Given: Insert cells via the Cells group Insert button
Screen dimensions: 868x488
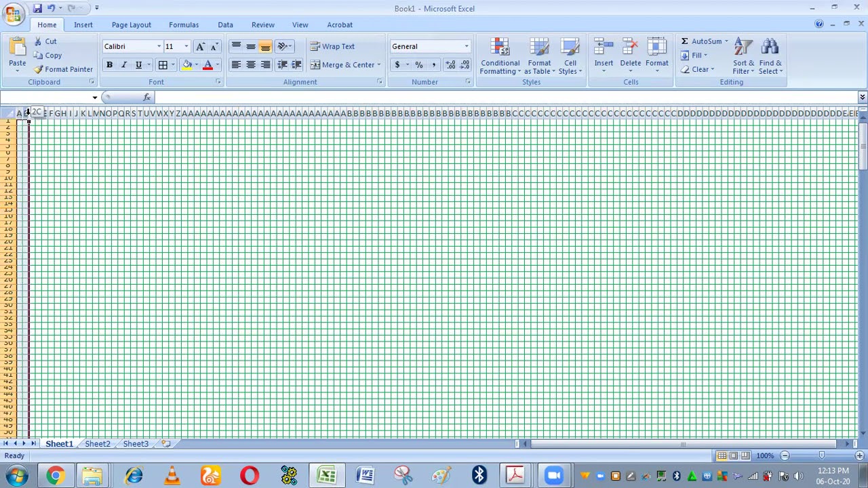Looking at the screenshot, I should point(604,56).
